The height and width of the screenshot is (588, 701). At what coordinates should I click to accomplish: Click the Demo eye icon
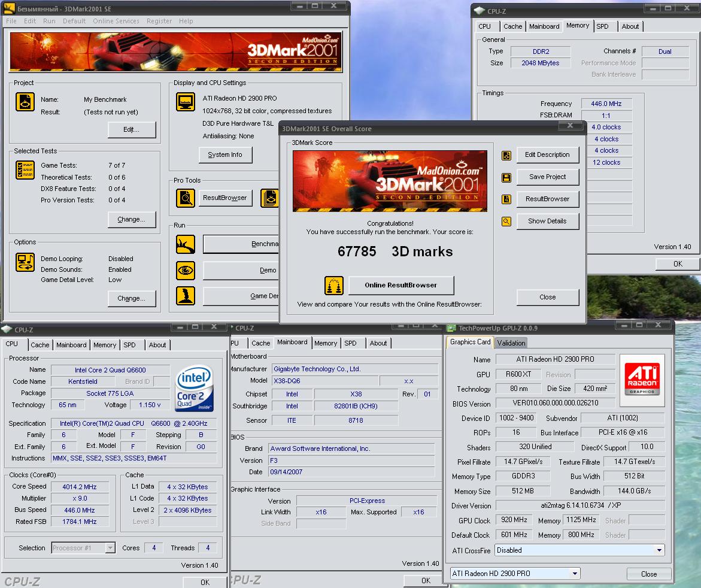185,271
